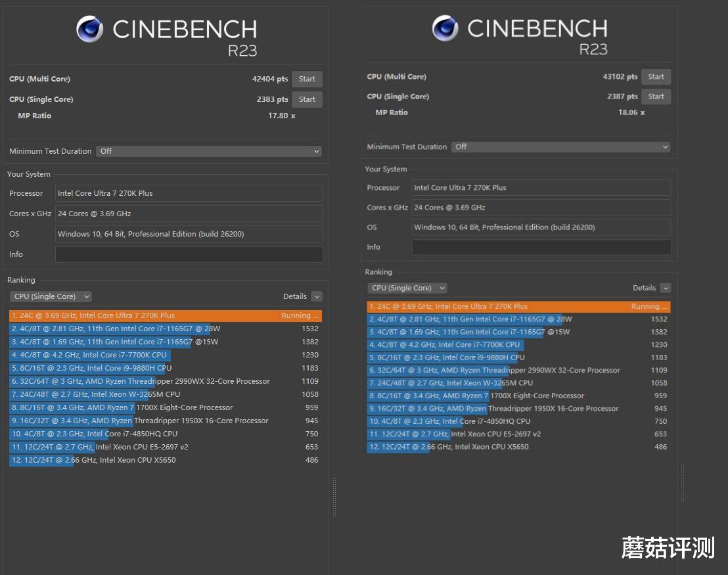Select rank 10 i7-4850HQ row, left window
Image resolution: width=728 pixels, height=575 pixels.
pos(166,434)
